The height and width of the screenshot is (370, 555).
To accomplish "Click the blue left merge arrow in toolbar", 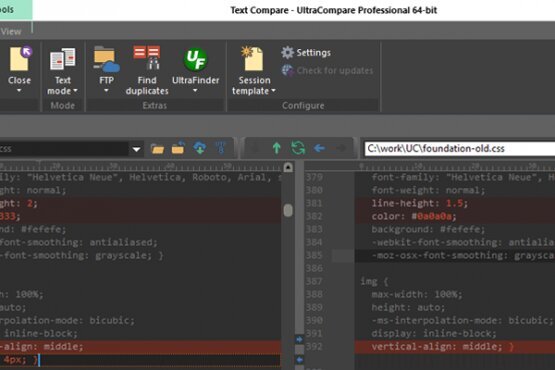I will coord(320,148).
